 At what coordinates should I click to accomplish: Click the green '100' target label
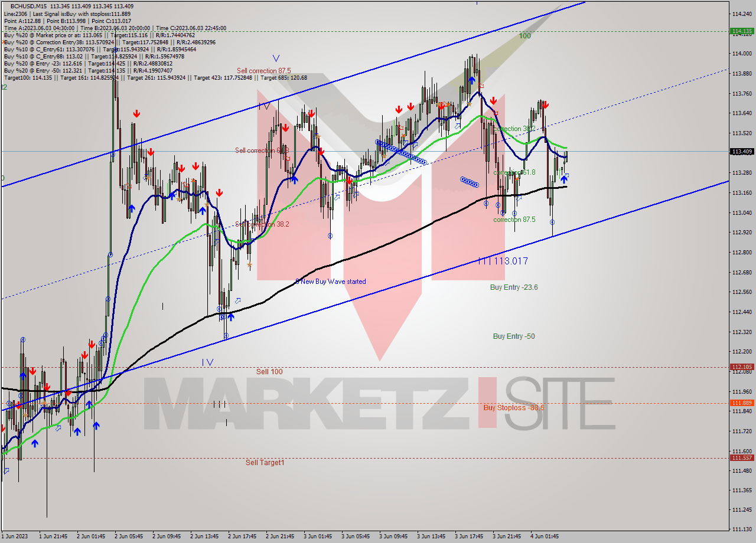click(524, 36)
